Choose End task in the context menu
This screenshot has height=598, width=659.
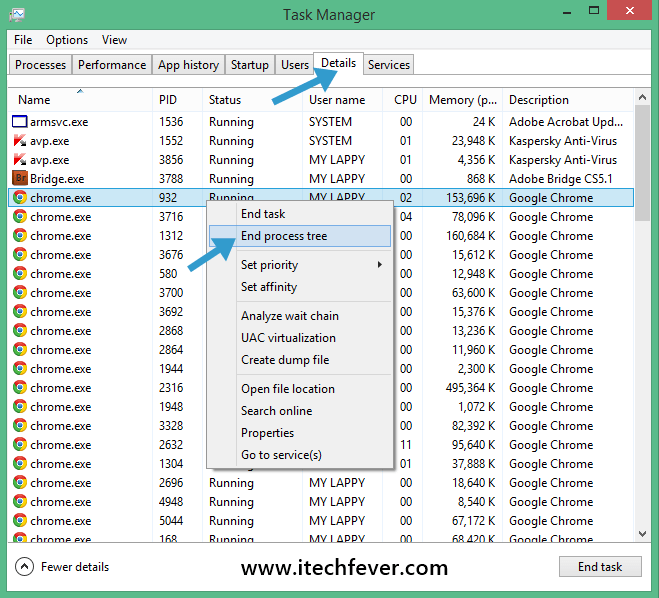pos(300,214)
